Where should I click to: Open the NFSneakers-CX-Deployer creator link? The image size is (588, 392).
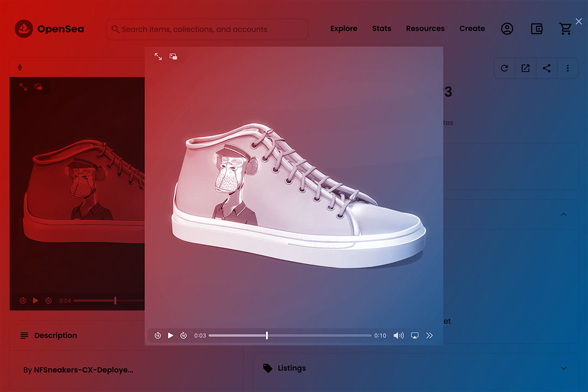(x=83, y=370)
